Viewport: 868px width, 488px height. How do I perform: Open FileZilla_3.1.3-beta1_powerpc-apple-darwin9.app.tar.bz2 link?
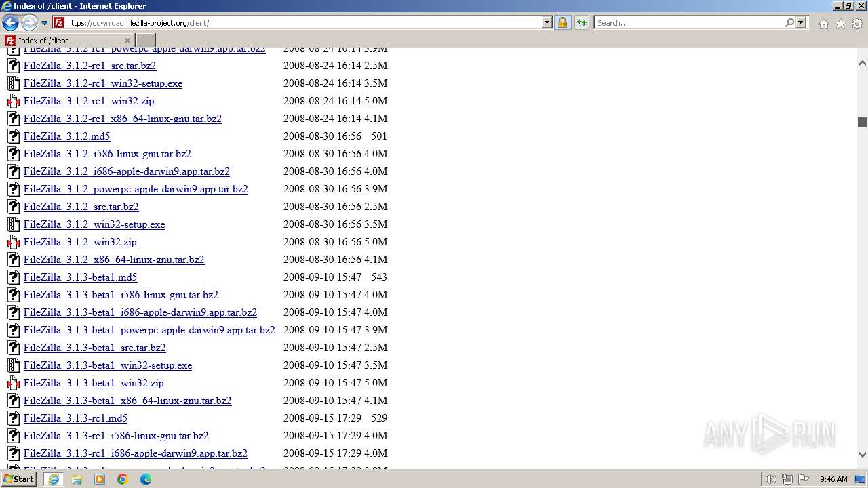coord(149,330)
